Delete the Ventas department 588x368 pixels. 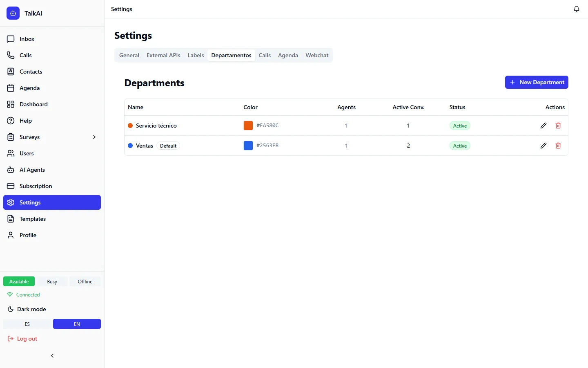pyautogui.click(x=558, y=146)
